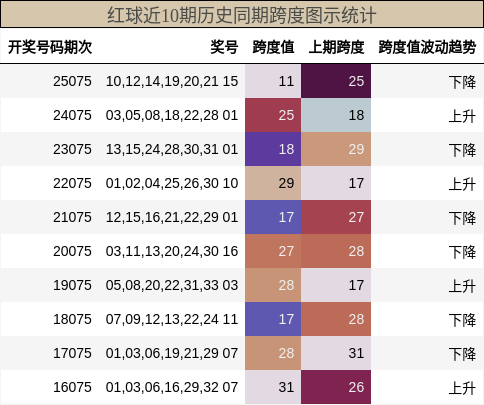The height and width of the screenshot is (405, 484).
Task: Click issue number 22075
Action: [x=72, y=183]
